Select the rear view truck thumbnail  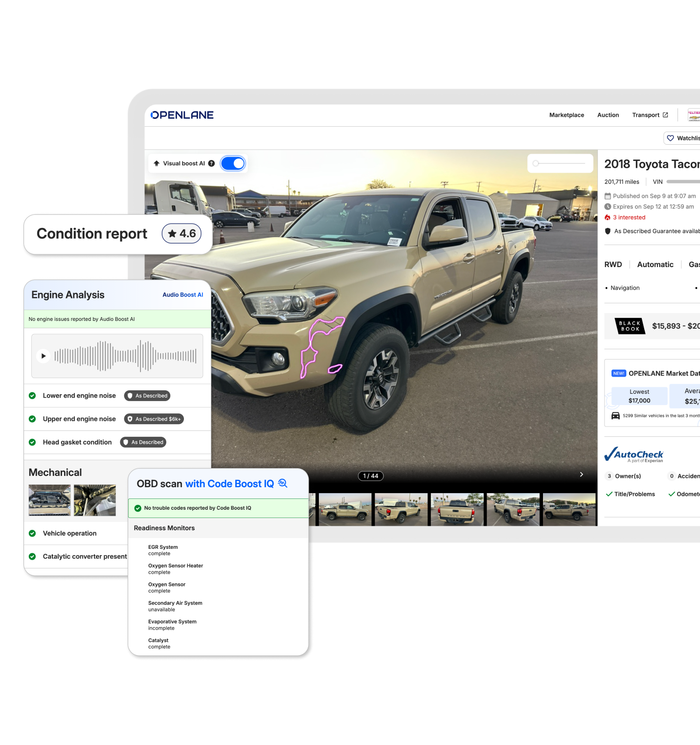457,509
